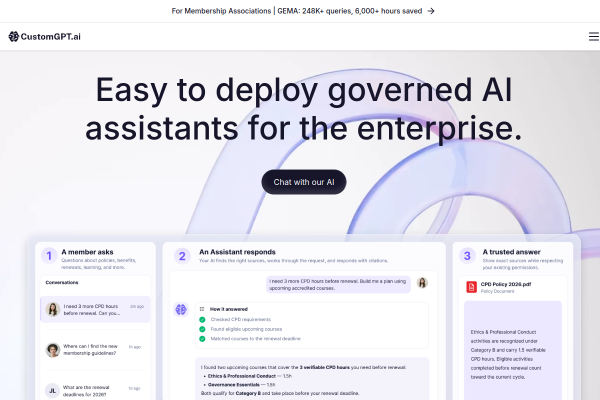This screenshot has width=600, height=400.
Task: Click the woman avatar in the first conversation
Action: tap(53, 309)
